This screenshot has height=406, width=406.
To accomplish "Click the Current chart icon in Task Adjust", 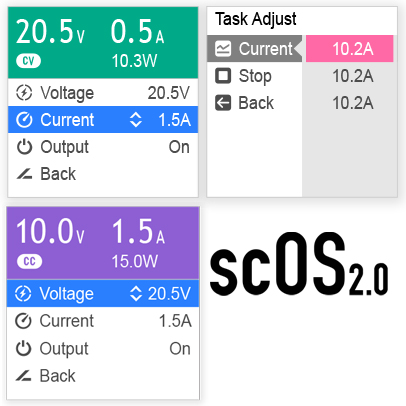I will [x=223, y=49].
